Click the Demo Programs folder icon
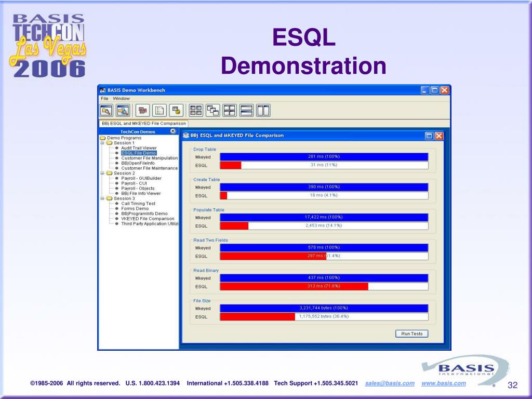 click(x=103, y=138)
